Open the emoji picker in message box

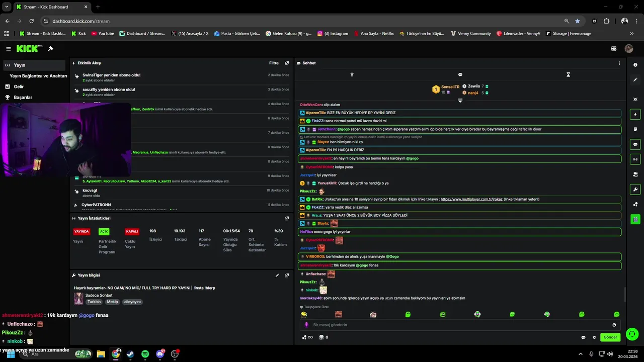[x=614, y=325]
